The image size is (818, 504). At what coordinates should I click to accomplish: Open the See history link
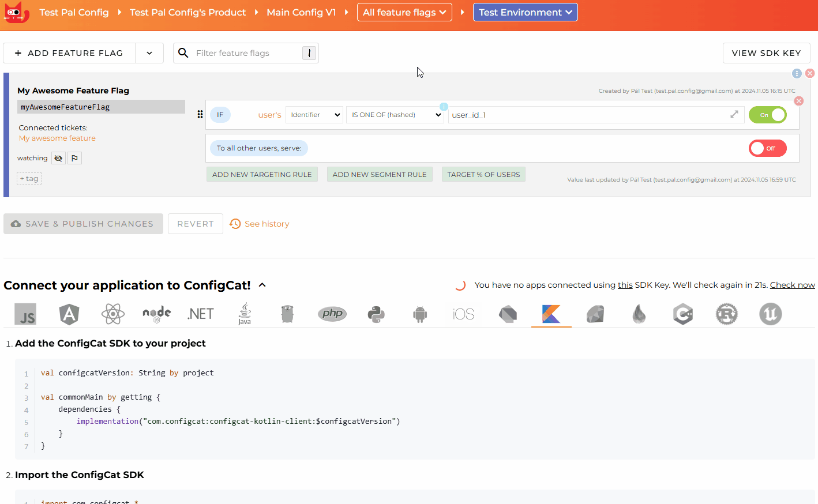coord(266,224)
